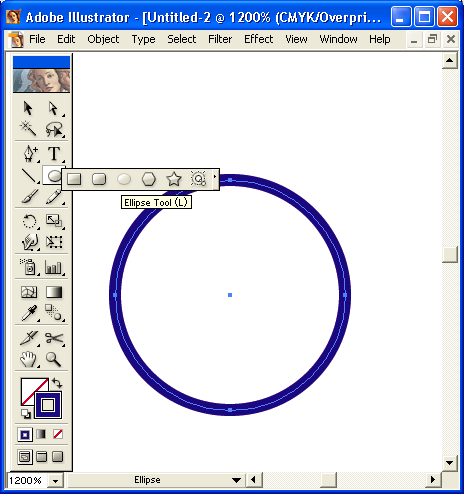Activate the Magic Wand tool
Viewport: 464px width, 494px height.
tap(29, 129)
